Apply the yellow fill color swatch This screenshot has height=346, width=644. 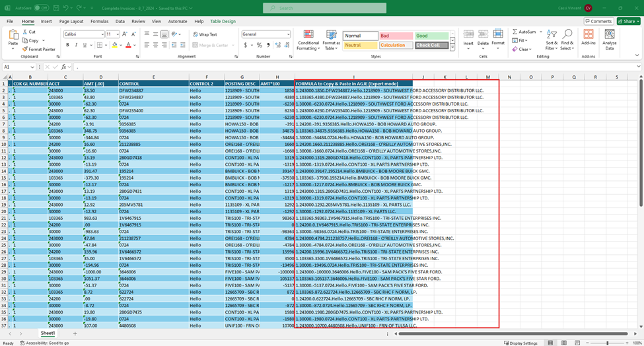pyautogui.click(x=114, y=45)
